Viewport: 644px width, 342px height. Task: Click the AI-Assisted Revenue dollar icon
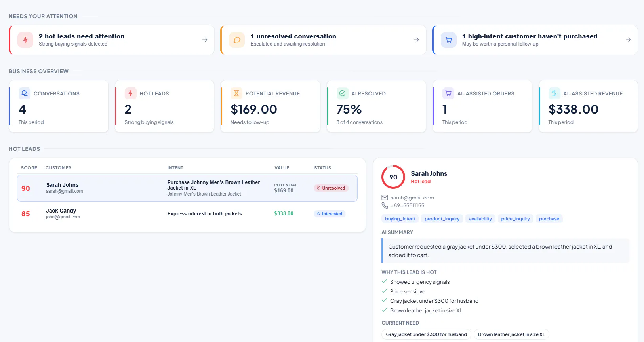pos(554,93)
